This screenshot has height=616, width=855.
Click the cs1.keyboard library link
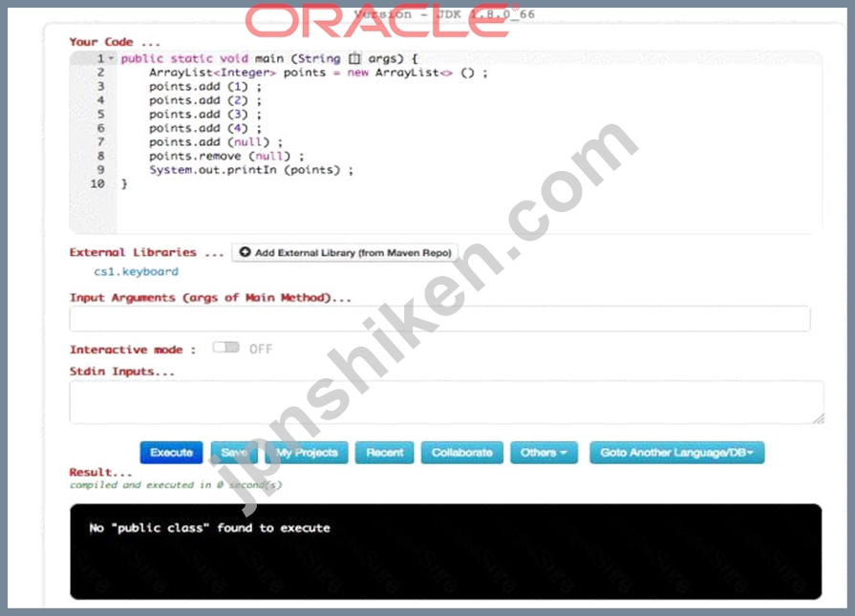tap(136, 271)
